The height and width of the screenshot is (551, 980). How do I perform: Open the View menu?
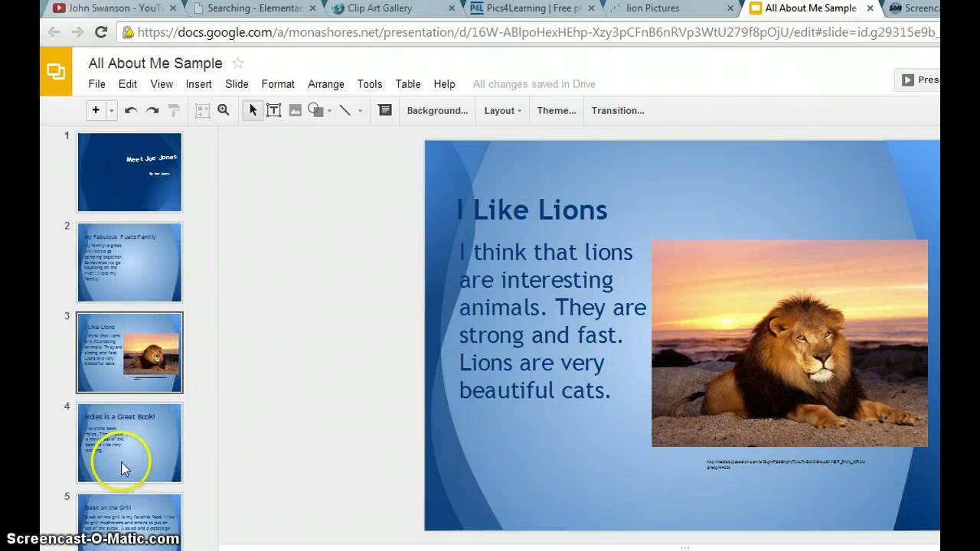point(162,84)
